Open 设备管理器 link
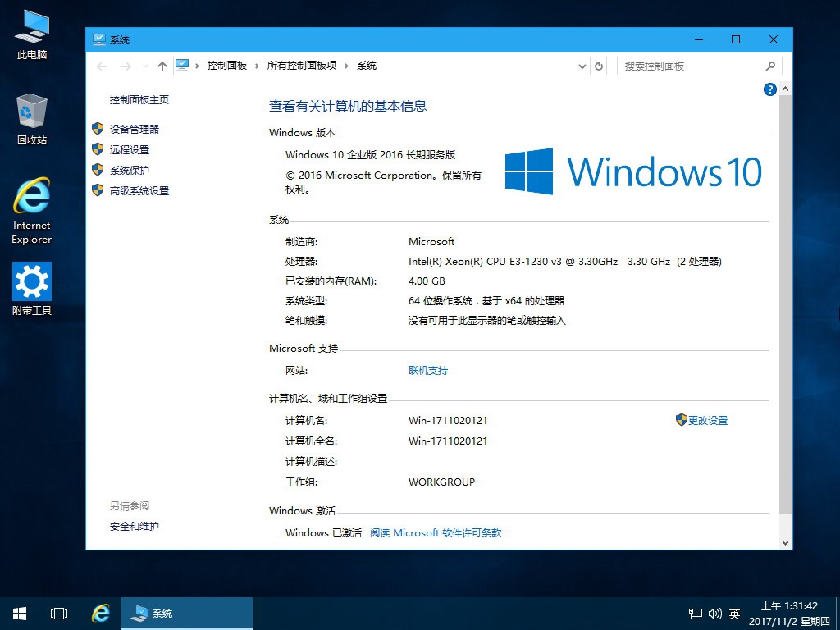 click(135, 129)
